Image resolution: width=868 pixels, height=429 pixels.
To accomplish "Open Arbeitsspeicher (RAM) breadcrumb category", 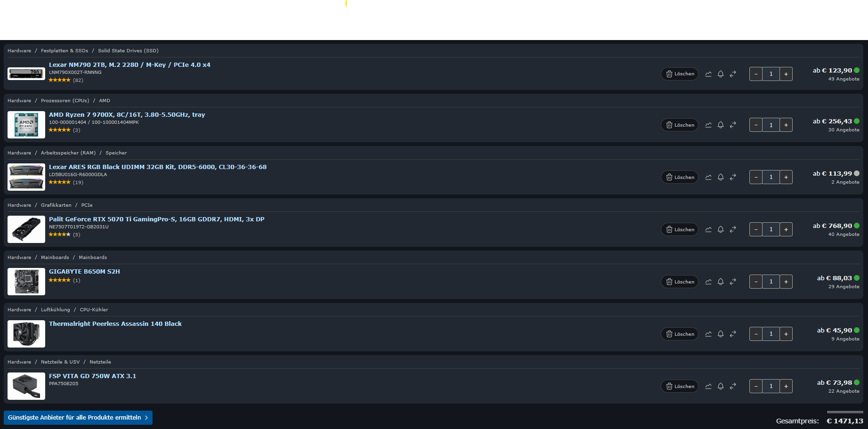I will (x=68, y=153).
